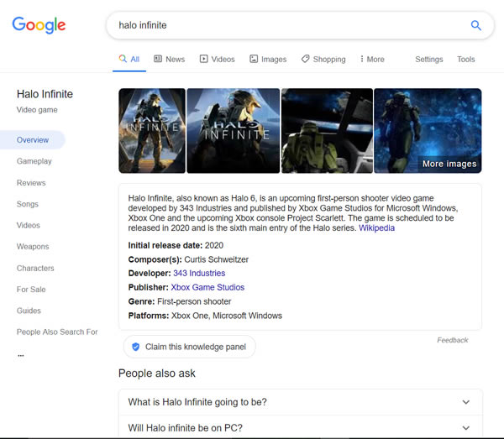The width and height of the screenshot is (504, 439).
Task: Select the All search tab
Action: (x=129, y=59)
